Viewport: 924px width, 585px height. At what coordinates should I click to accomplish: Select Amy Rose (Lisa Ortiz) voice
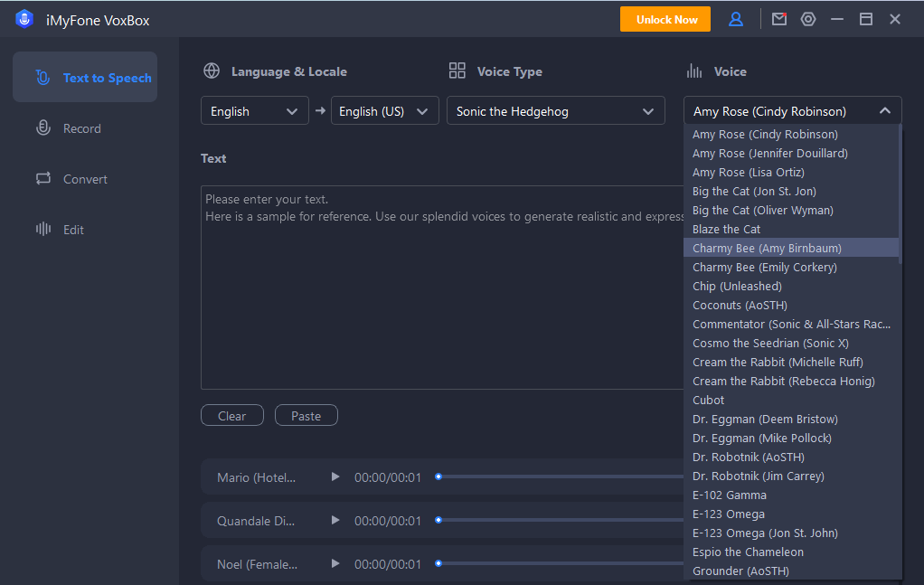[x=791, y=172]
